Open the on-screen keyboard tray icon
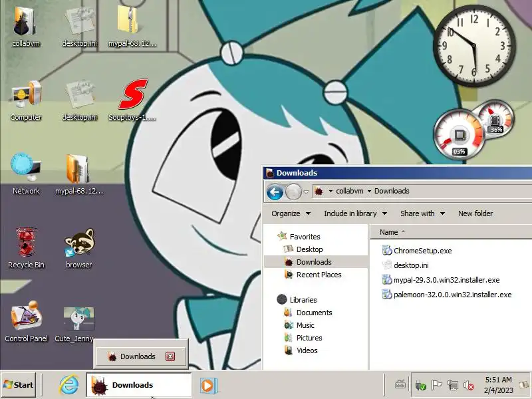 tap(400, 385)
